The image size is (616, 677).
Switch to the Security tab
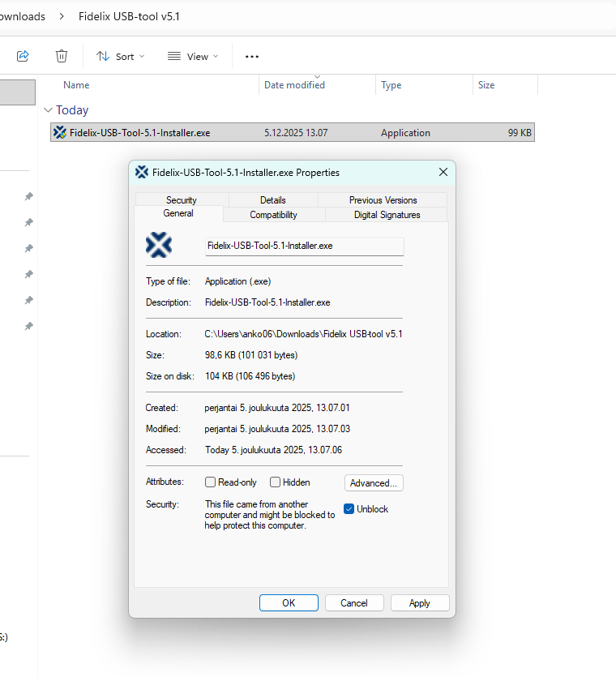point(182,200)
